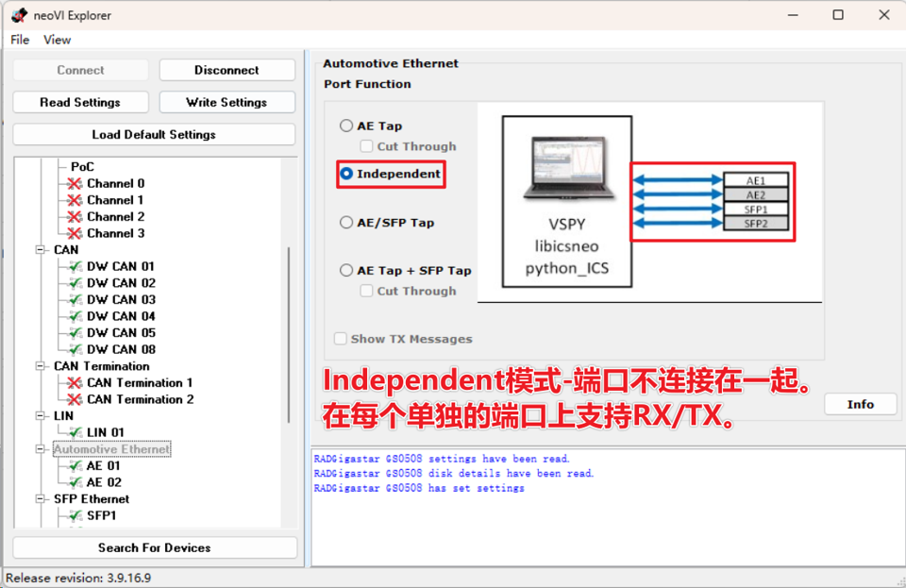Click the green check icon for DW CAN 01

pos(75,266)
